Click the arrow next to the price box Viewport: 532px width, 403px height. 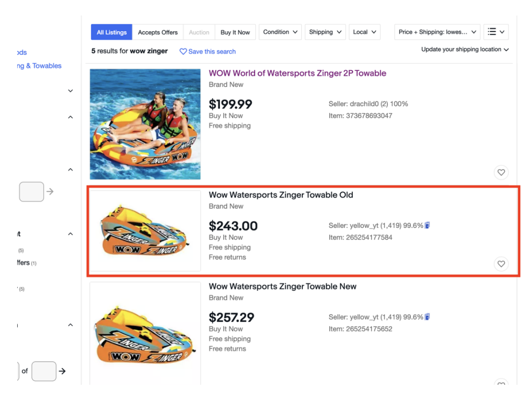[50, 191]
